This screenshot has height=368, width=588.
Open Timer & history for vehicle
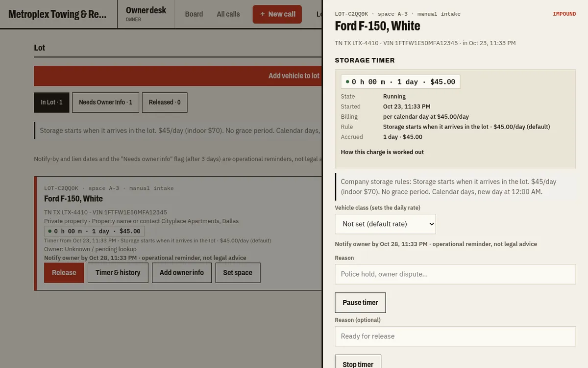pos(118,273)
